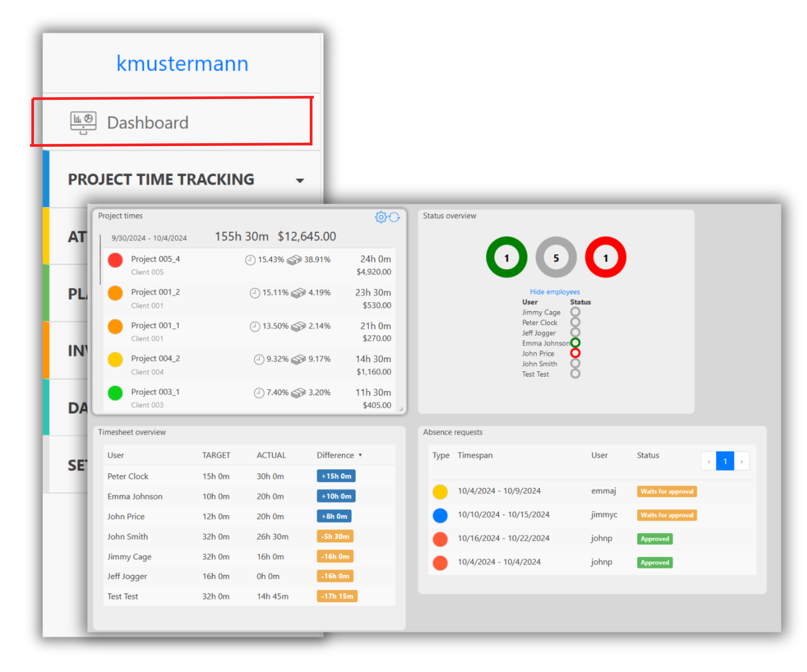Screen dimensions: 807x672
Task: Sort by the Difference column arrow
Action: coord(360,455)
